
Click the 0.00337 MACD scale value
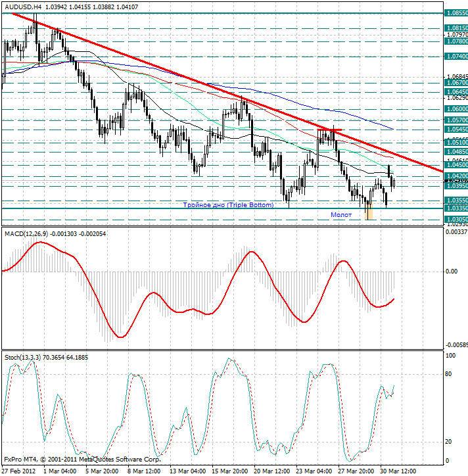click(x=456, y=232)
